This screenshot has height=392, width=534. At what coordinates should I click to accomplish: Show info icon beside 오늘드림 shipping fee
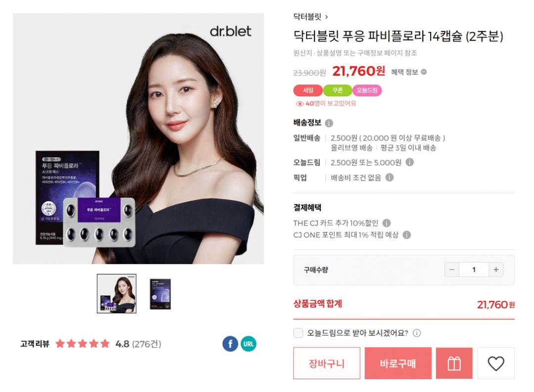pyautogui.click(x=410, y=163)
